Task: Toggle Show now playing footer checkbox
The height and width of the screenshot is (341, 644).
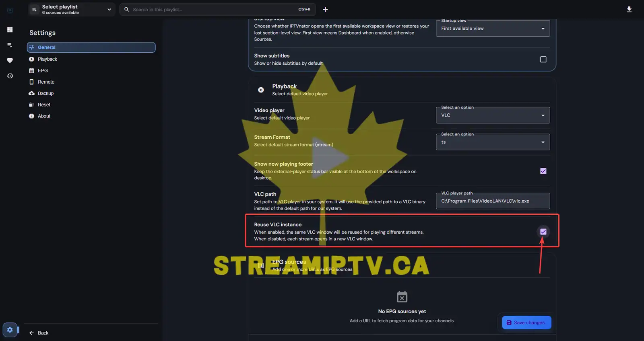Action: point(543,171)
